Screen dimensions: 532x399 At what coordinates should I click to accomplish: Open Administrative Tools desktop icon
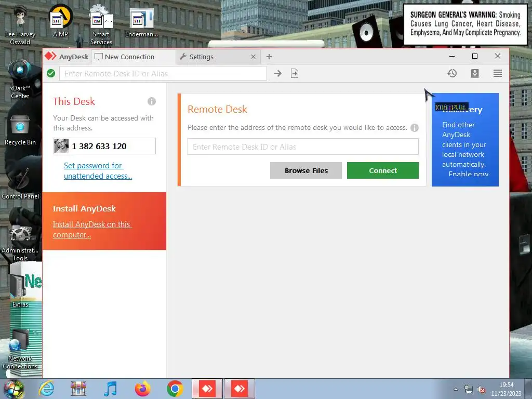tap(20, 242)
